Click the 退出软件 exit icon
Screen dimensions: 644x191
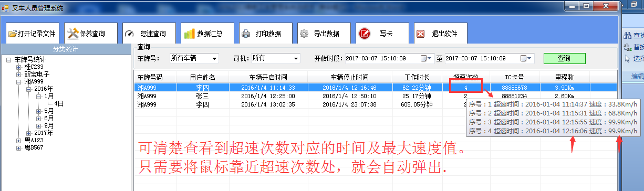pos(420,34)
